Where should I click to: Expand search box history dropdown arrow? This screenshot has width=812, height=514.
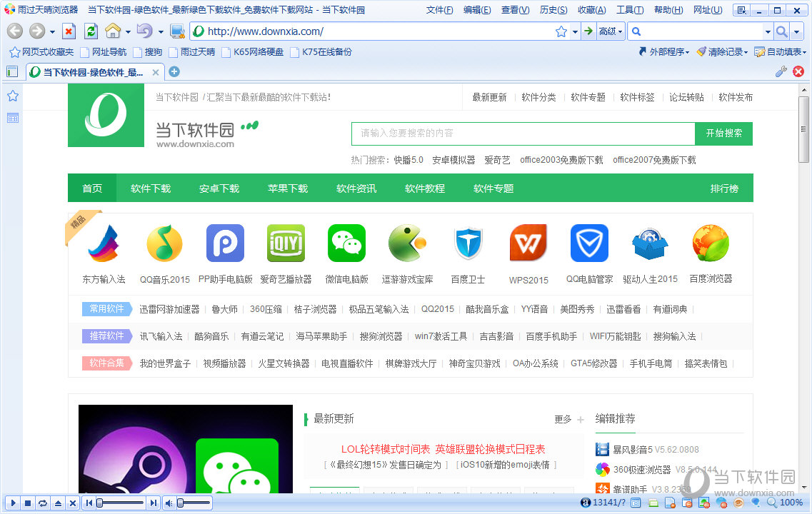(768, 32)
